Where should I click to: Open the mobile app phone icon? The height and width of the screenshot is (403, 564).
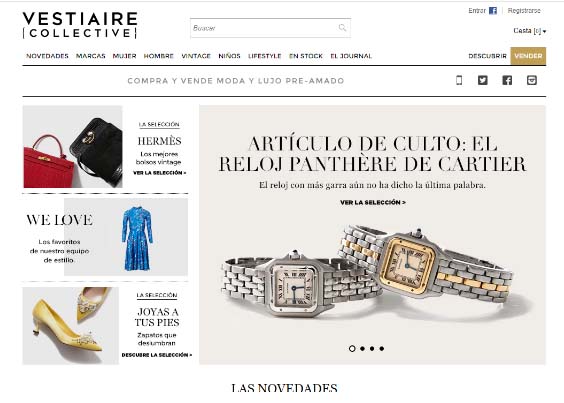[x=459, y=80]
